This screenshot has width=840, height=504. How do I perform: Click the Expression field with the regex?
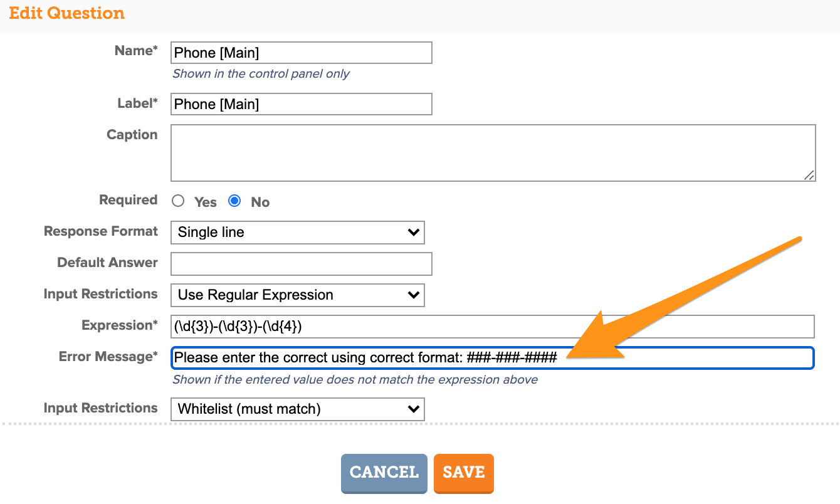click(x=493, y=327)
